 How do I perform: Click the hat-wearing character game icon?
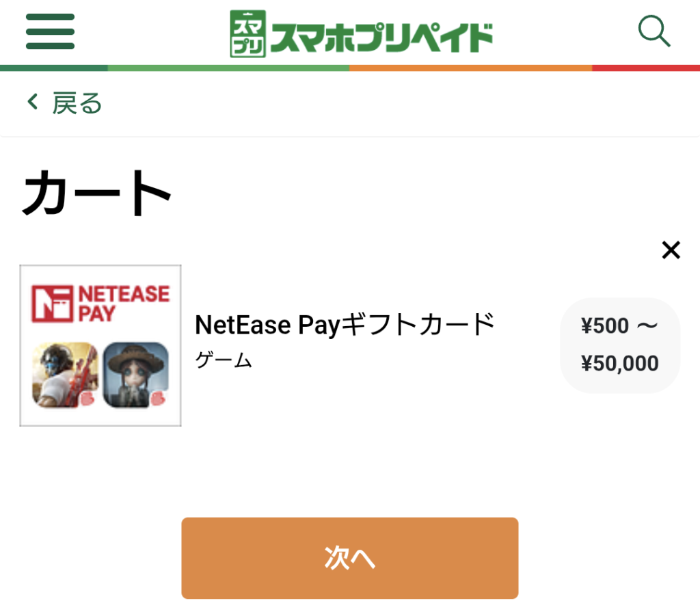[135, 375]
